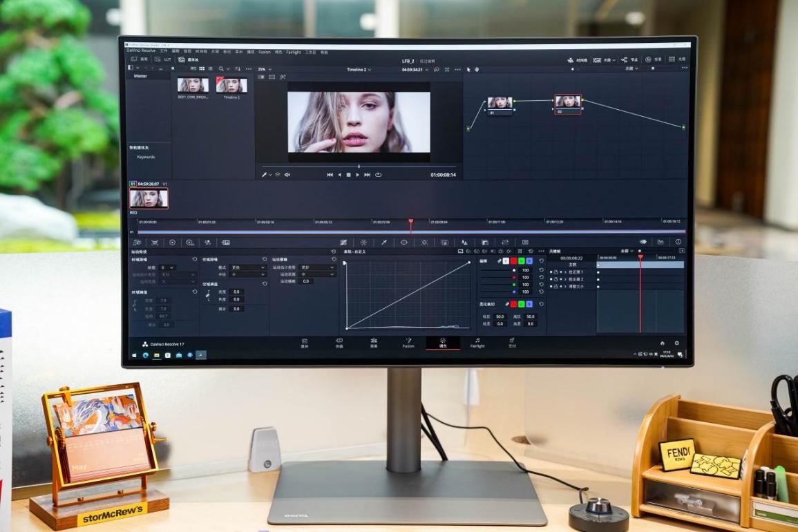
Task: Open the Camera Raw palette icon
Action: [137, 243]
